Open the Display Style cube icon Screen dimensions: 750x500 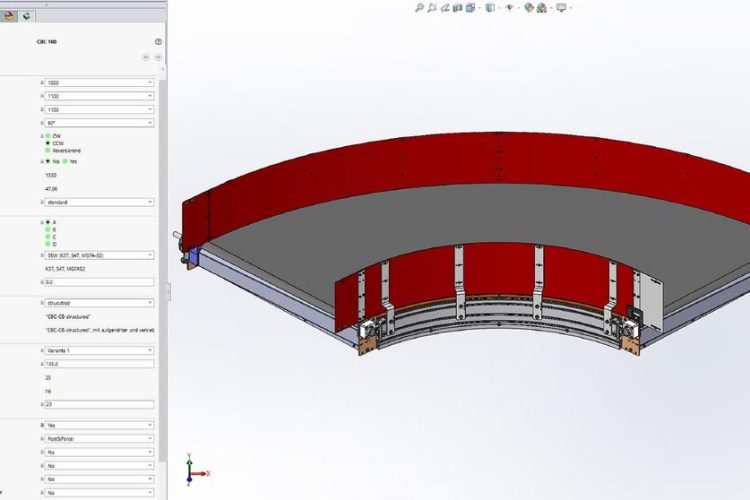click(490, 8)
